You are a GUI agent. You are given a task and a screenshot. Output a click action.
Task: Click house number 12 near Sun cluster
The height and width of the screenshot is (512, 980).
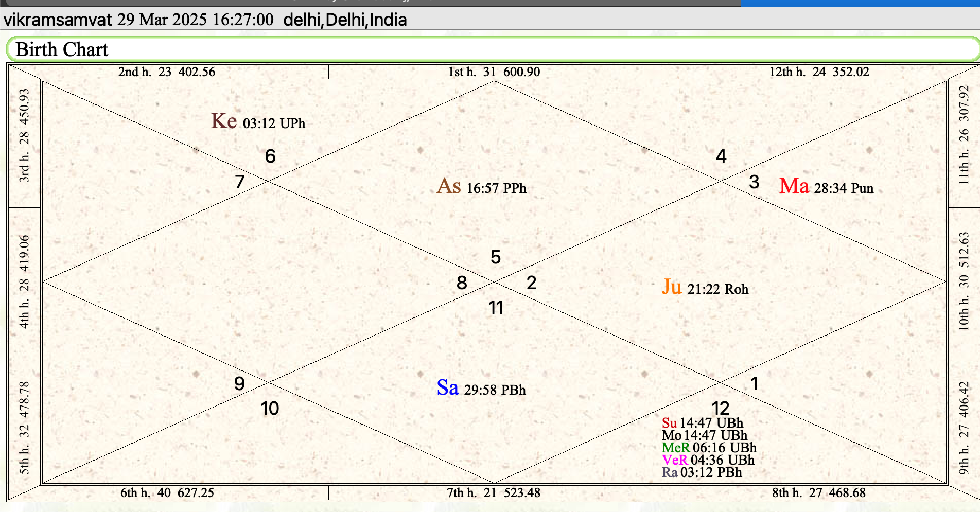click(x=721, y=409)
